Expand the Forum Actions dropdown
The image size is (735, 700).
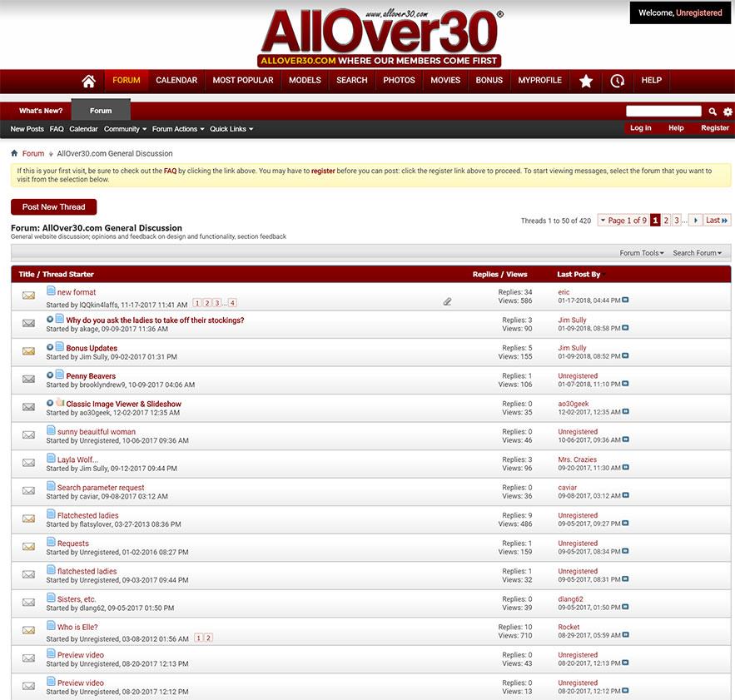click(178, 129)
